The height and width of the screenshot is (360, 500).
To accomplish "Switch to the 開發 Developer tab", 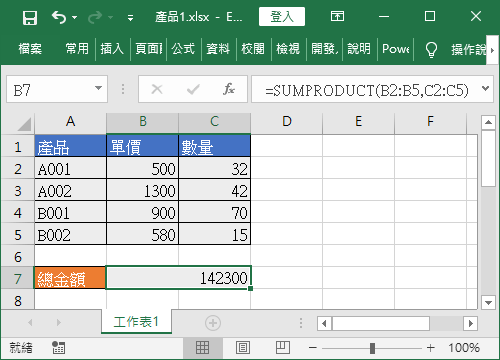I will coord(325,49).
